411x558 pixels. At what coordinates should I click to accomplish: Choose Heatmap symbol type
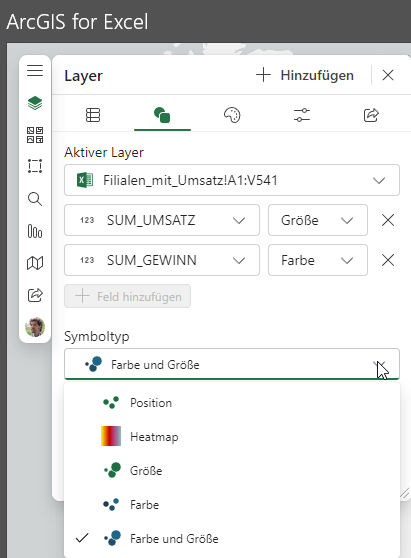coord(232,437)
